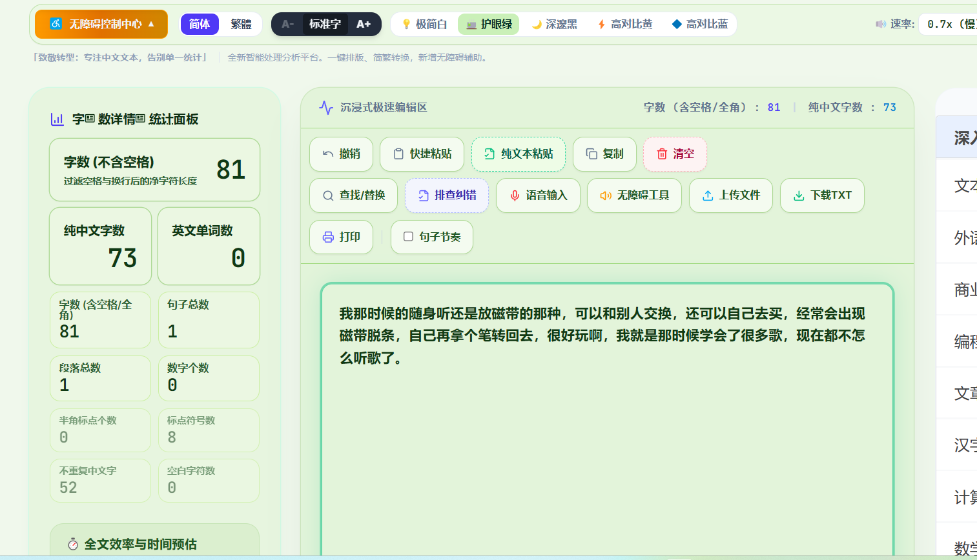
Task: Click the 全文效率与时间预估 heading
Action: click(x=141, y=544)
